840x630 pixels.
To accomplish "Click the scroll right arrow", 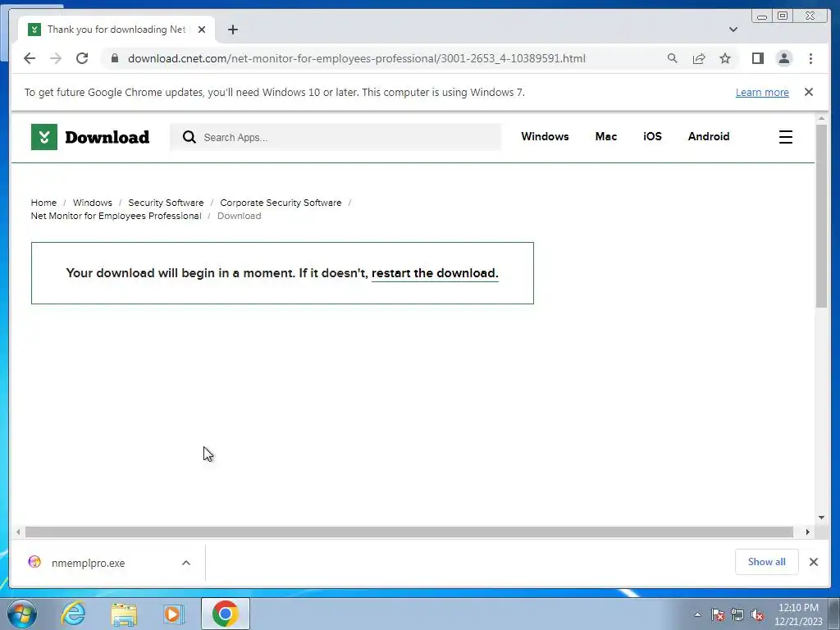I will (808, 532).
